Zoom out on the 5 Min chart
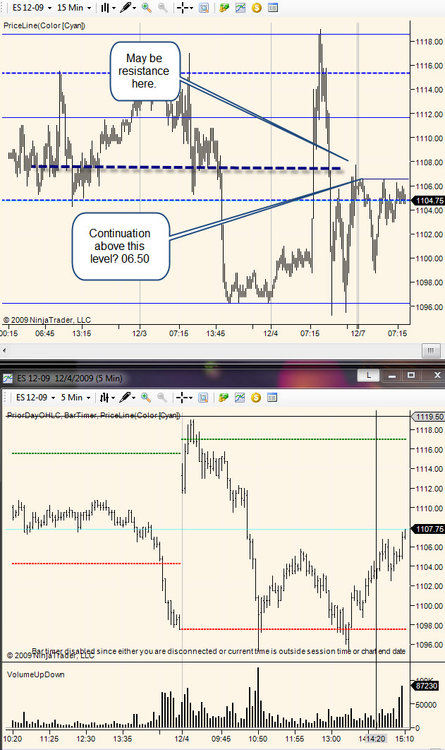445x750 pixels. (x=162, y=397)
